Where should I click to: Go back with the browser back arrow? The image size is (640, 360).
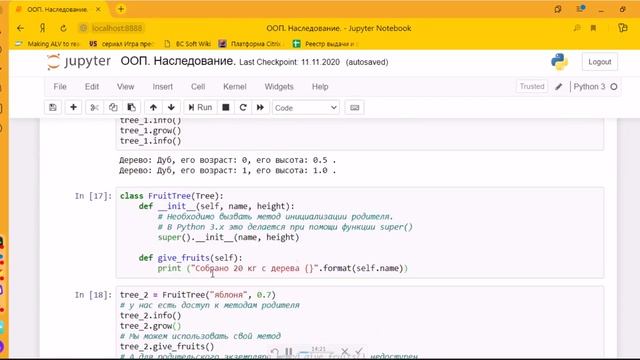(20, 28)
